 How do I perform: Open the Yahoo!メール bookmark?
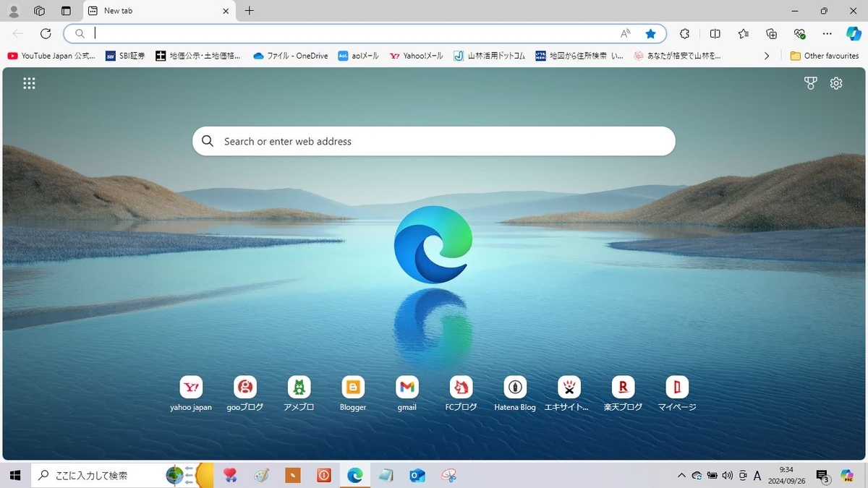(417, 56)
